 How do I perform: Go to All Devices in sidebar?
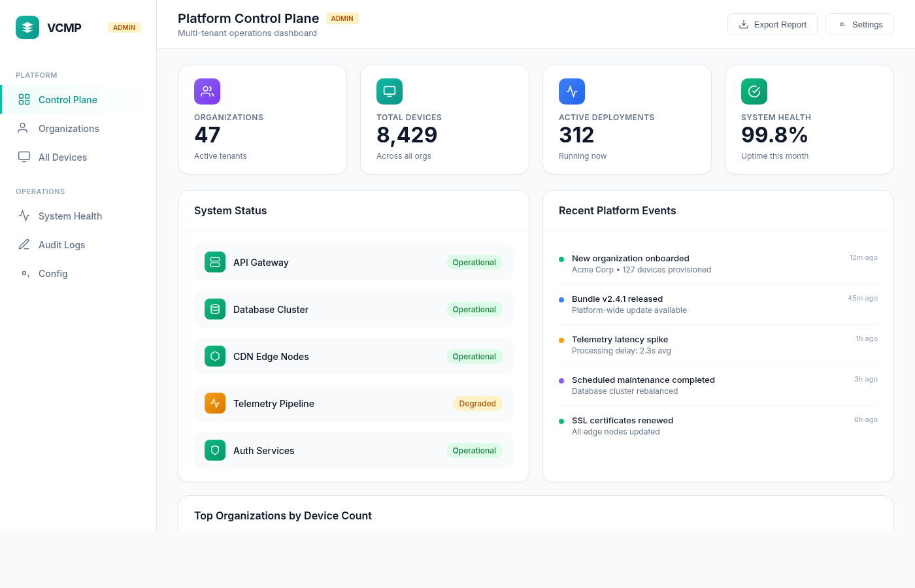coord(63,157)
